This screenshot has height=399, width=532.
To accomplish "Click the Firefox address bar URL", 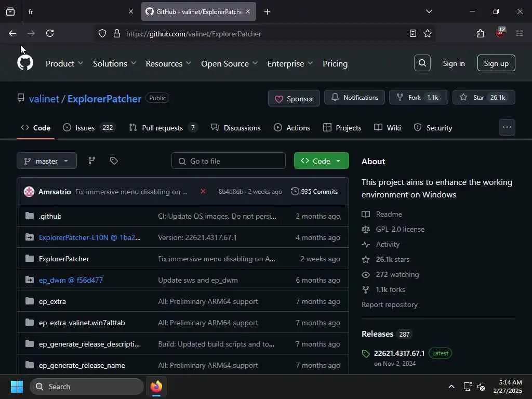I will [x=194, y=34].
